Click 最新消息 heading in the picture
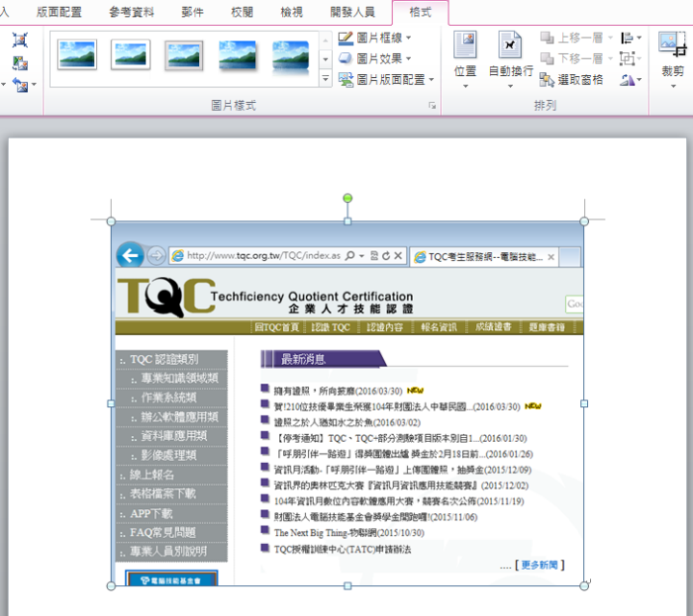693x616 pixels. pyautogui.click(x=303, y=359)
